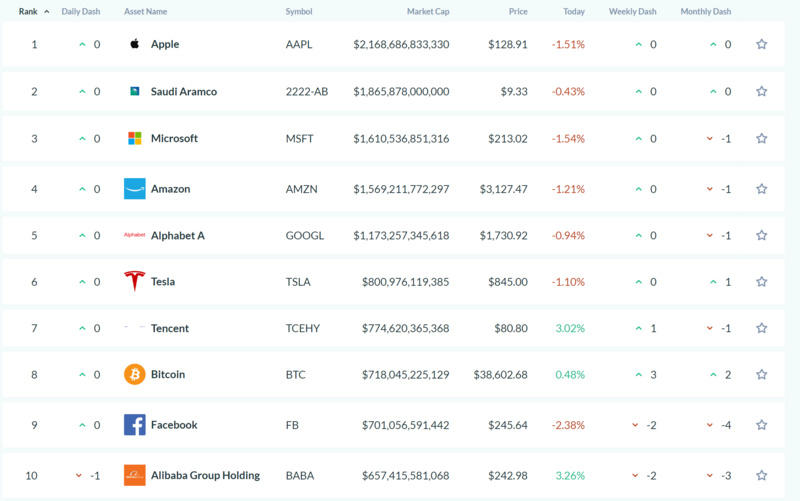The image size is (800, 501).
Task: Click the Weekly Dash column header
Action: click(x=634, y=12)
